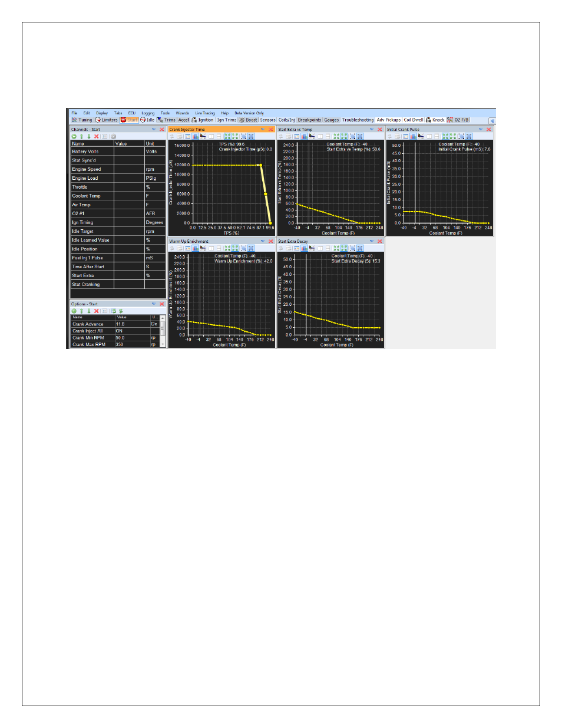This screenshot has width=562, height=728.
Task: Toggle bar graph view in Start Extra Decay toolbar
Action: point(305,248)
